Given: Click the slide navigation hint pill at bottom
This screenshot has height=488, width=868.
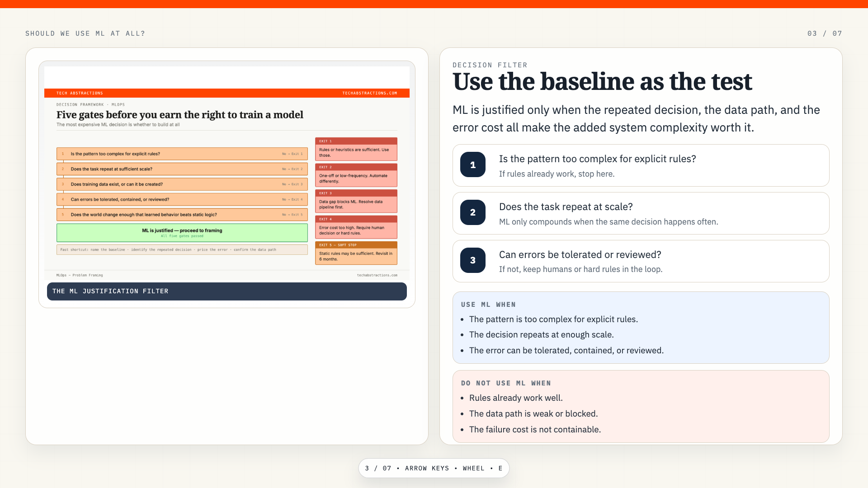Looking at the screenshot, I should coord(434,468).
